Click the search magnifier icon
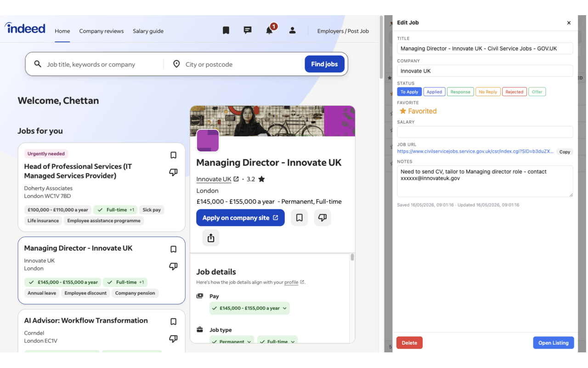The height and width of the screenshot is (368, 588). 38,64
